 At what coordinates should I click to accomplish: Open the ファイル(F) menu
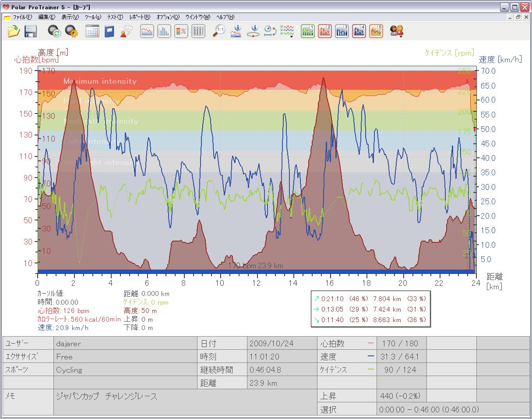coord(22,17)
